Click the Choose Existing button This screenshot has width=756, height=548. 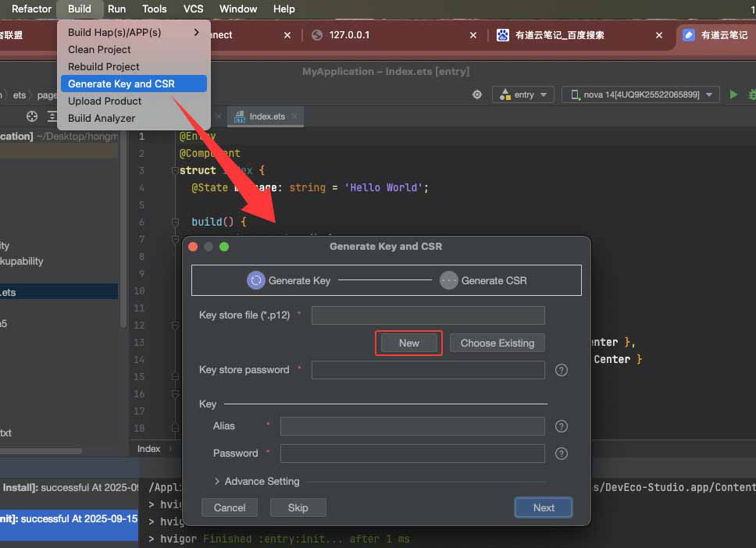(x=497, y=343)
